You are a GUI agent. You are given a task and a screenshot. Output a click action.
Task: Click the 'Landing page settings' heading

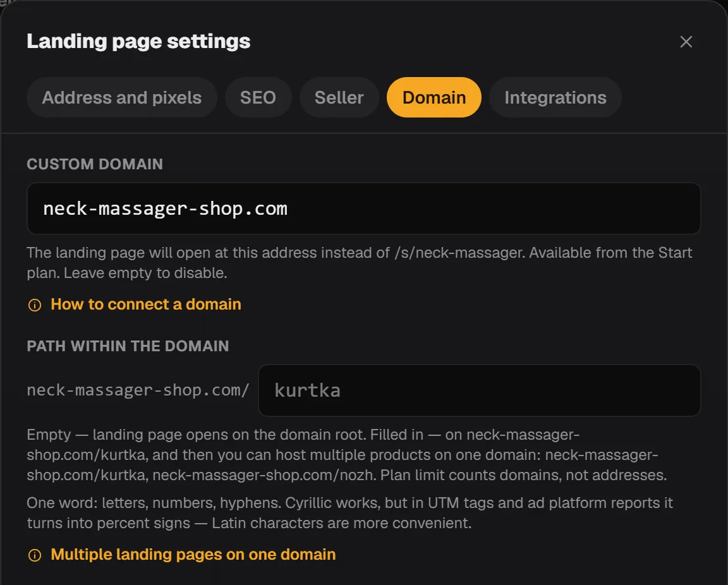(x=138, y=41)
